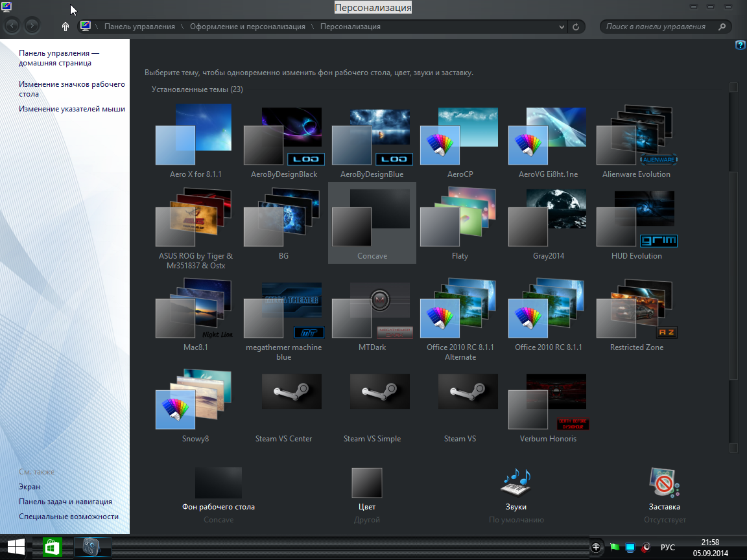Open the РУС language switcher
747x560 pixels.
tap(667, 548)
